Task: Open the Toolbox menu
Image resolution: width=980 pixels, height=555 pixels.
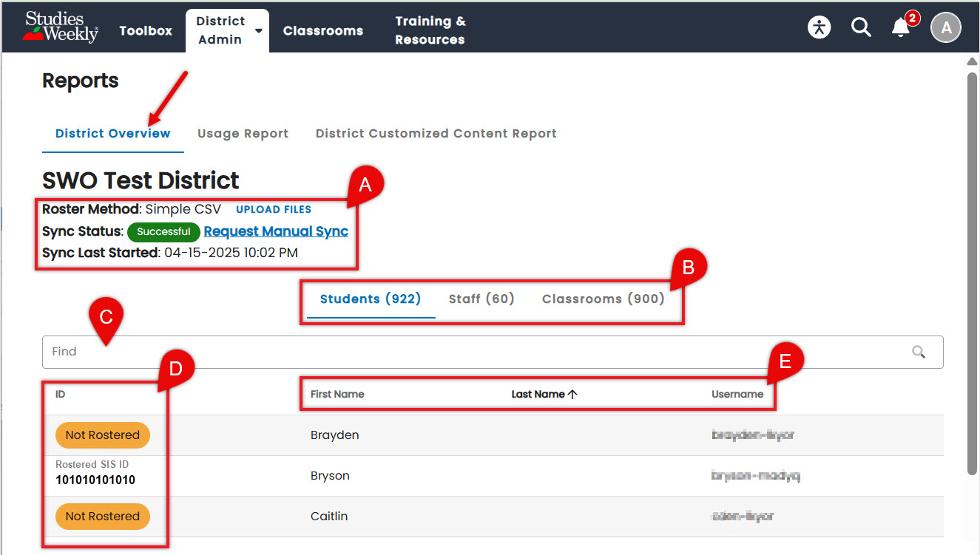Action: [146, 30]
